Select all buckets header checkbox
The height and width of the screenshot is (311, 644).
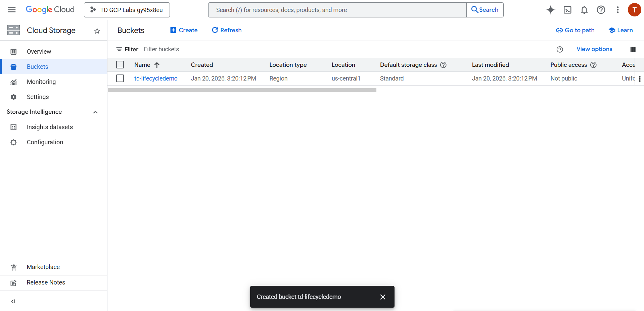[x=120, y=65]
